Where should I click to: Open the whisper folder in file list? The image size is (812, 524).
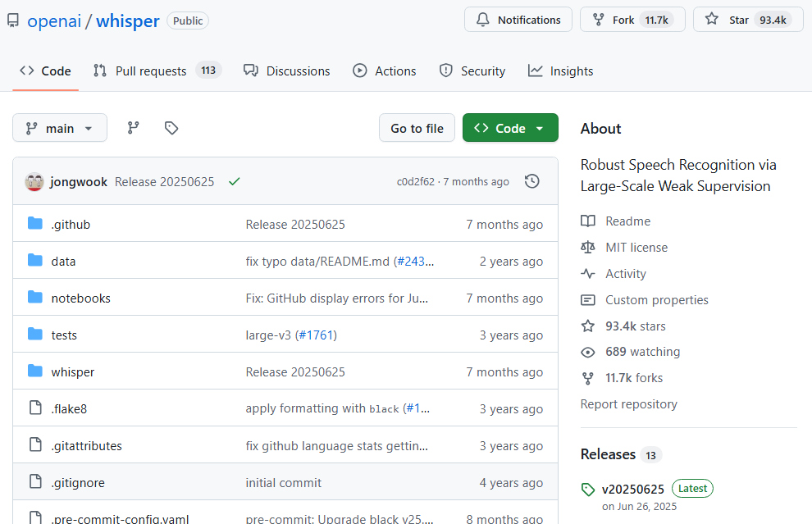point(72,371)
